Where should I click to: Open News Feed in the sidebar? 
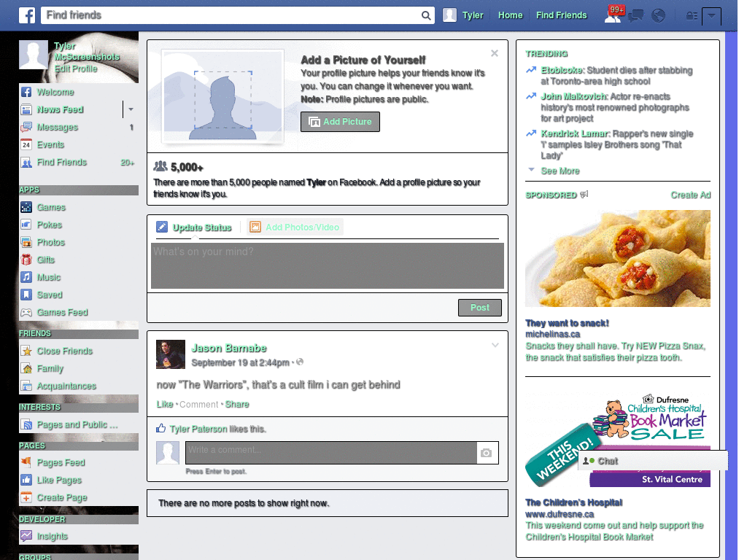coord(60,109)
